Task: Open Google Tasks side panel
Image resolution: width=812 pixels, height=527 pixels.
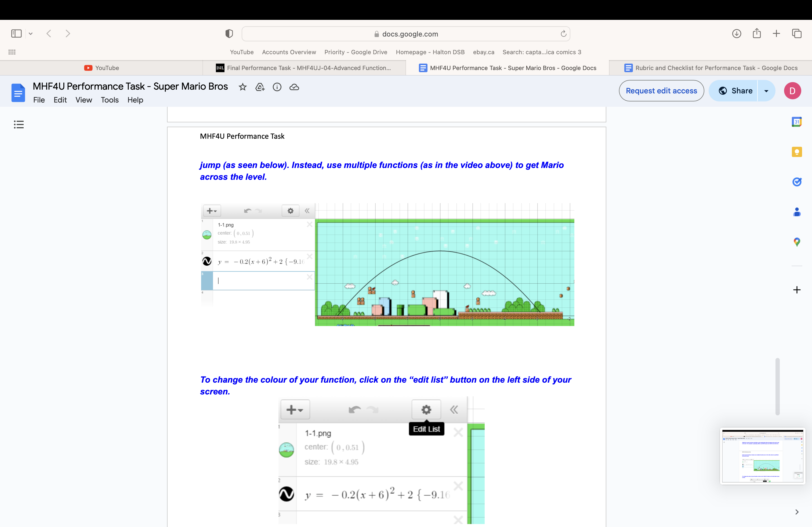Action: coord(797,182)
